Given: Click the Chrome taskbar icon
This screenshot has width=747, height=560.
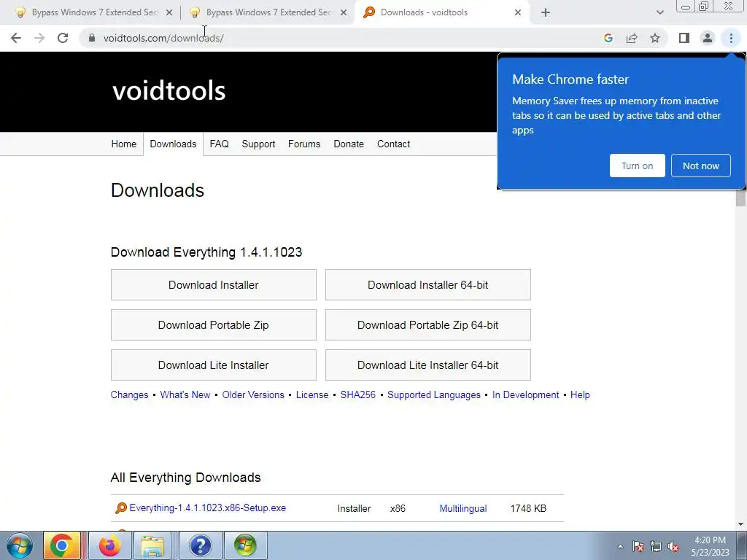Looking at the screenshot, I should (62, 545).
